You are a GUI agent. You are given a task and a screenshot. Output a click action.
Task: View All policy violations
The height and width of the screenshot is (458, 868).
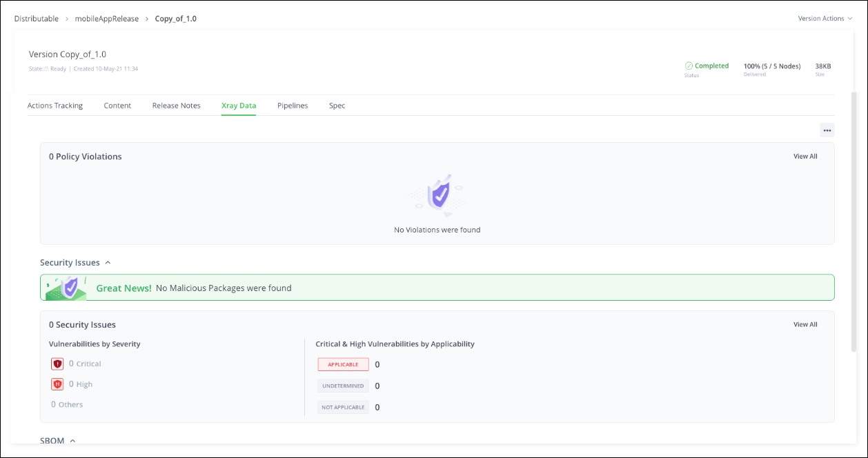[x=805, y=157]
